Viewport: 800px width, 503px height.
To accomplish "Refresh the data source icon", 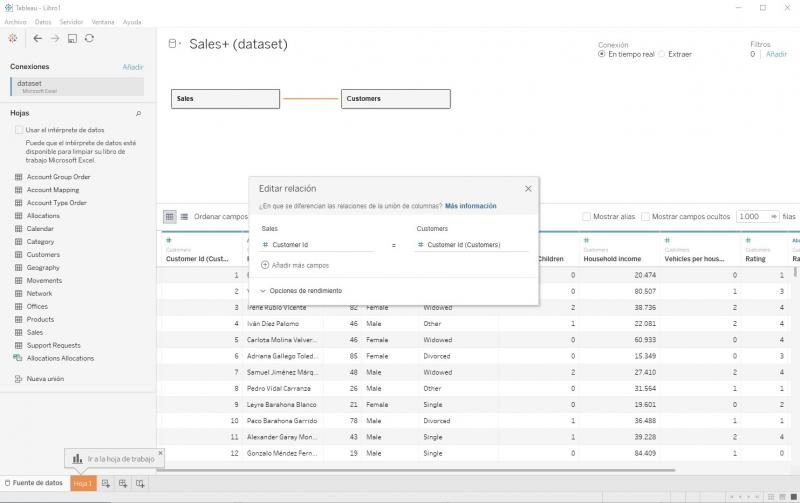I will [89, 38].
